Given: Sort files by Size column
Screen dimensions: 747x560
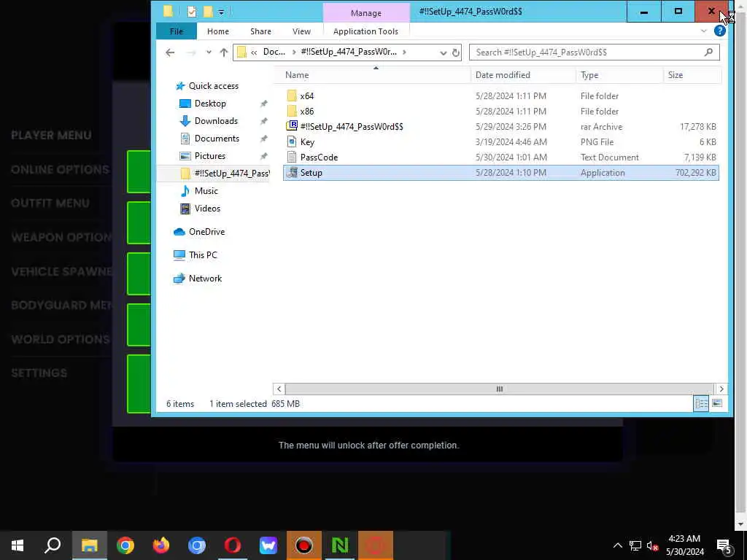Looking at the screenshot, I should coord(675,75).
